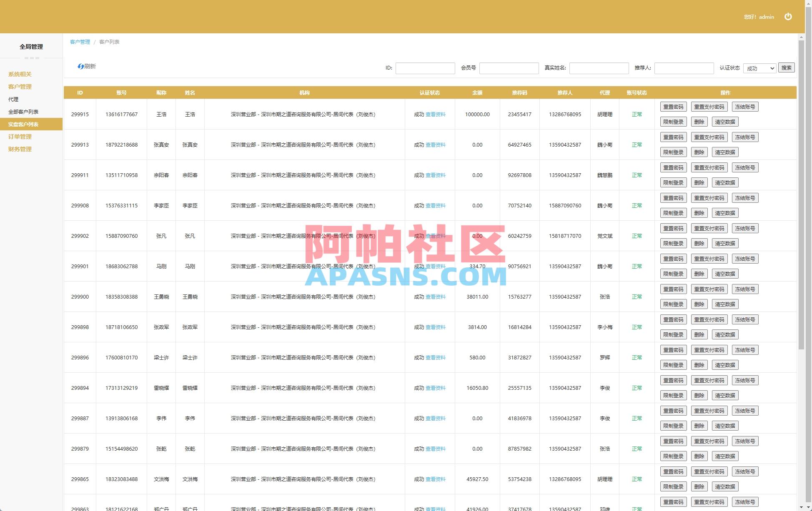Click 重置密码 for account 13616177667
The width and height of the screenshot is (812, 511).
[673, 106]
